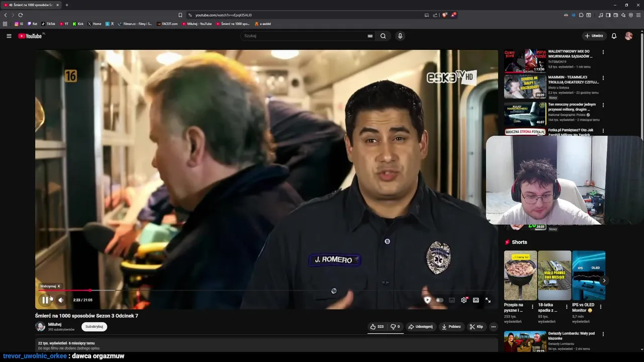Click the Pobierz download button
Viewport: 644px width, 362px height.
coord(451,327)
